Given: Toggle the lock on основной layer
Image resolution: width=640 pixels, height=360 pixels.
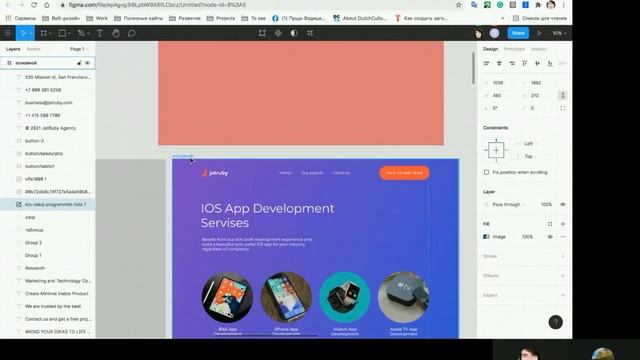Looking at the screenshot, I should coord(79,63).
